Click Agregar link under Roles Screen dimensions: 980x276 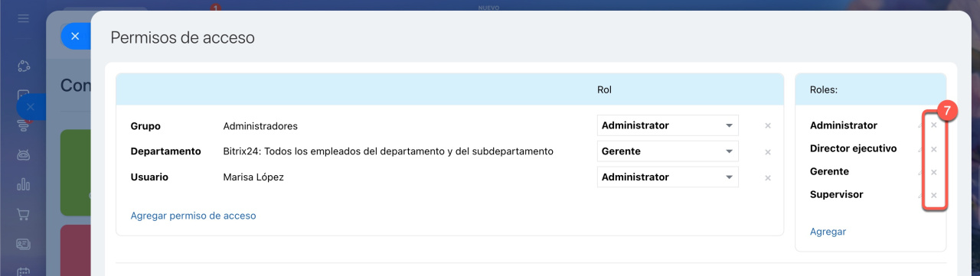point(828,231)
